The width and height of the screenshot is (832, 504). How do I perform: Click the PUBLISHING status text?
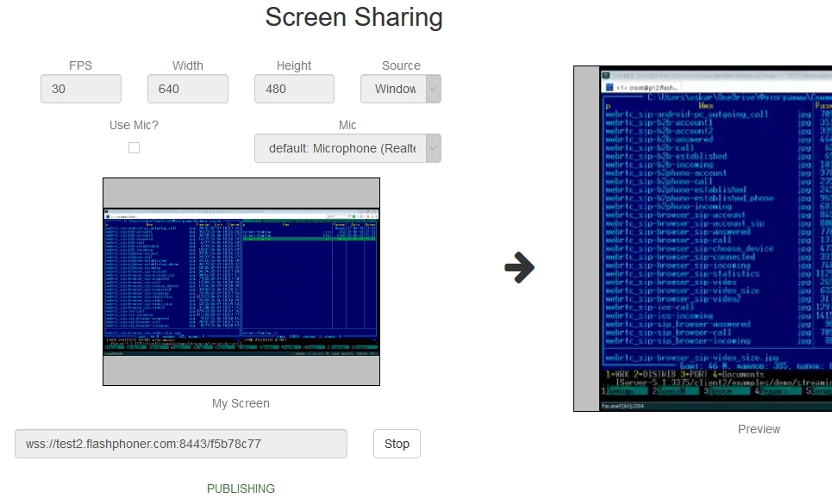click(241, 488)
